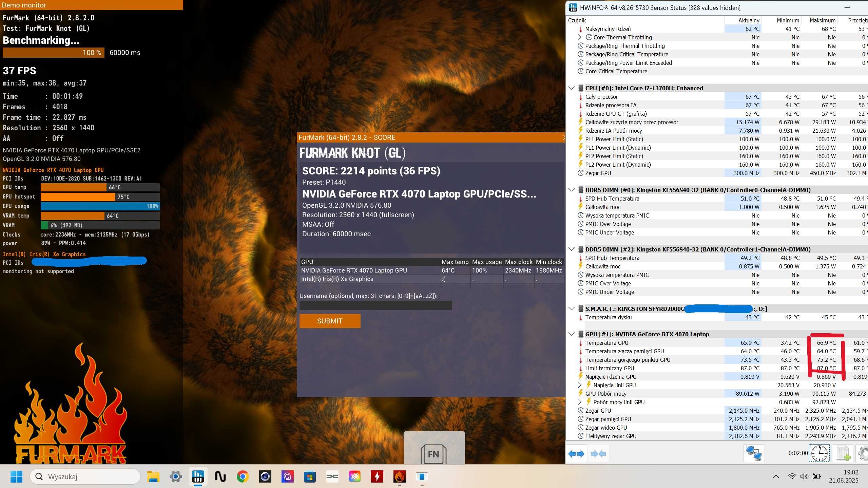This screenshot has height=488, width=868.
Task: Close the FurMark SCORE dialog
Action: point(563,137)
